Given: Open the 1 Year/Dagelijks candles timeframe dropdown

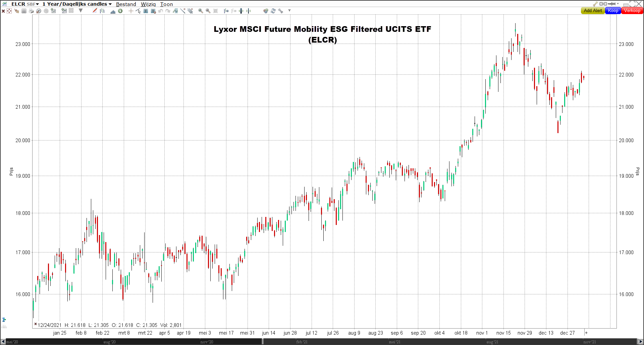Looking at the screenshot, I should point(77,4).
